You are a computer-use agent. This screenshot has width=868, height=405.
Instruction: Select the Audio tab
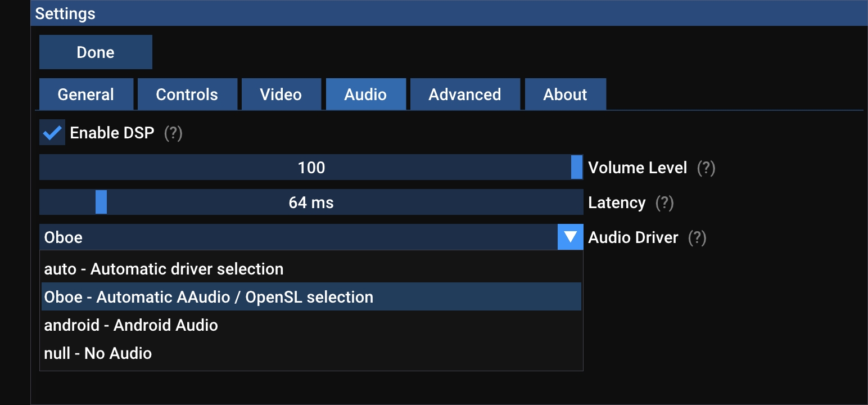[x=365, y=94]
